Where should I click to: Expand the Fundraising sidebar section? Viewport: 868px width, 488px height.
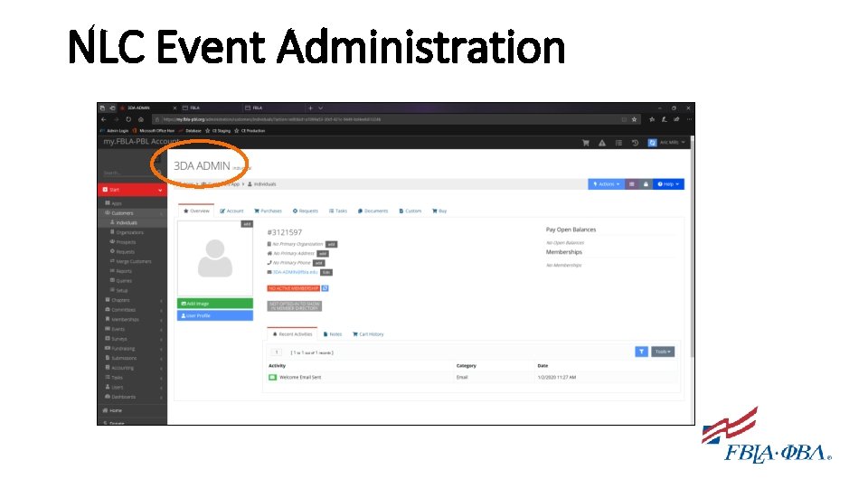pyautogui.click(x=132, y=349)
